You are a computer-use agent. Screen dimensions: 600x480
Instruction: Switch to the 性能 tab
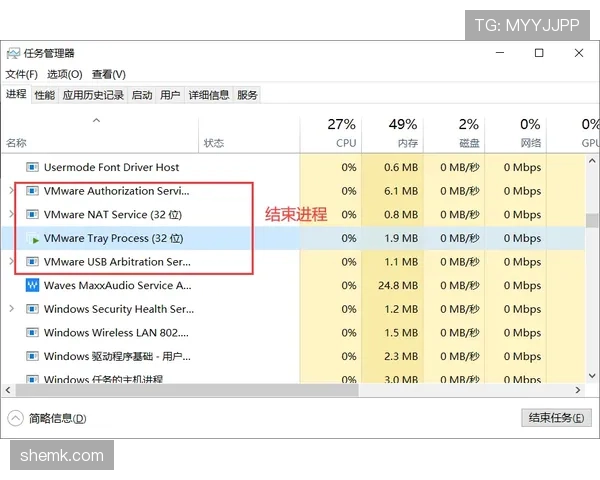click(x=45, y=95)
